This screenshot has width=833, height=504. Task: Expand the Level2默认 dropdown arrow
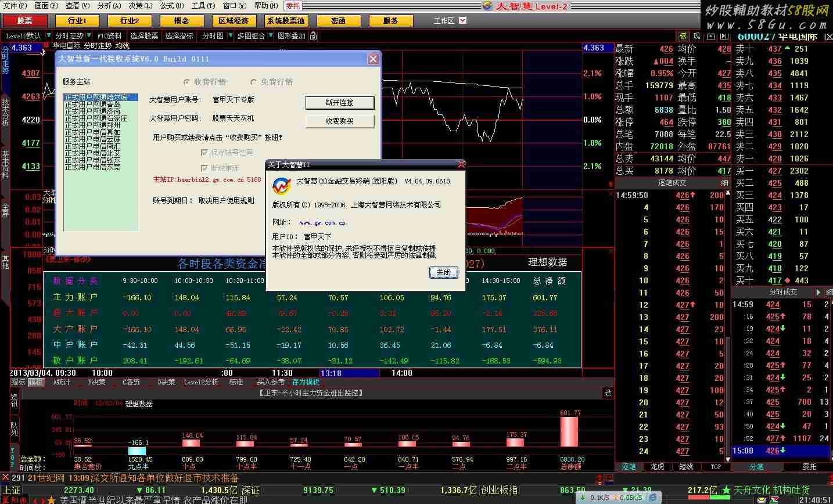[48, 36]
